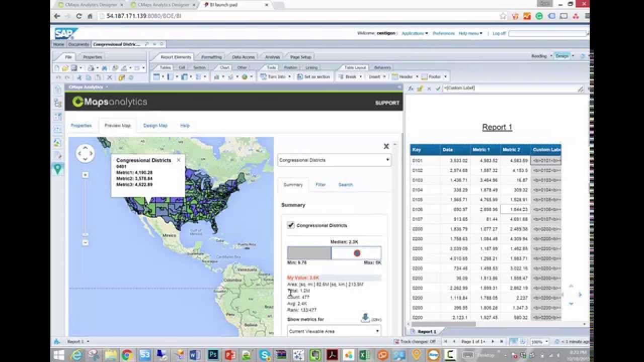
Task: Select the Filter tab in the map panel
Action: pyautogui.click(x=320, y=185)
